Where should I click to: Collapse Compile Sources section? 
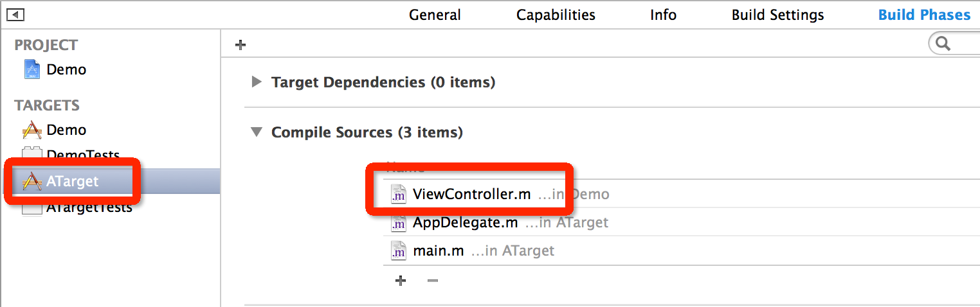click(x=257, y=132)
